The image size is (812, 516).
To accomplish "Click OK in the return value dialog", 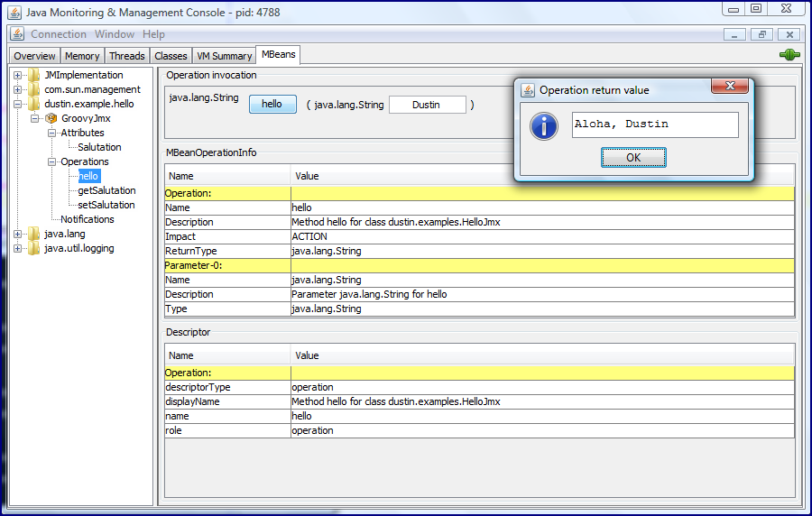I will click(633, 157).
